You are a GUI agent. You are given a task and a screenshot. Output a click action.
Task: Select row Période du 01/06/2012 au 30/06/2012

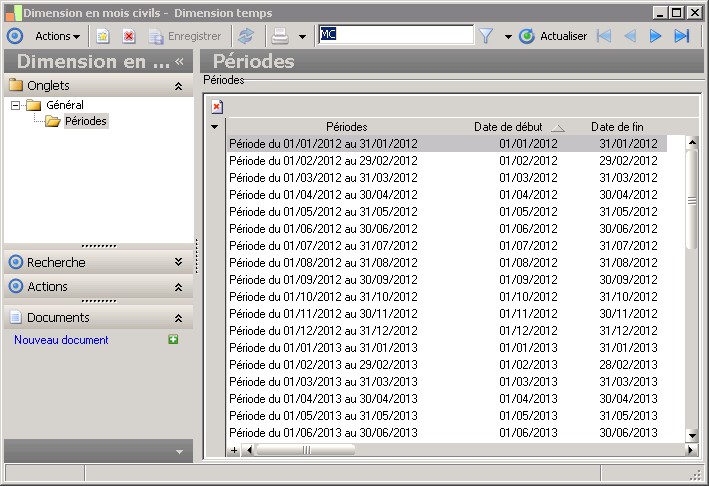coord(446,229)
